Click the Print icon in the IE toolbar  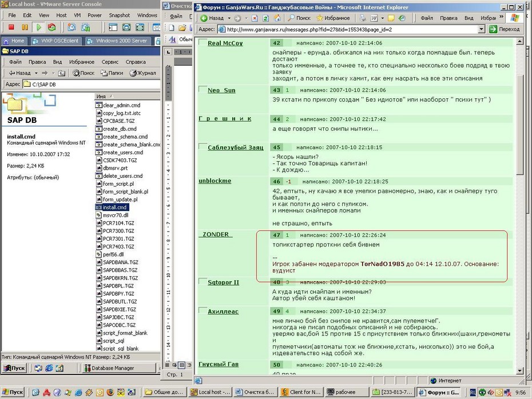click(x=363, y=18)
